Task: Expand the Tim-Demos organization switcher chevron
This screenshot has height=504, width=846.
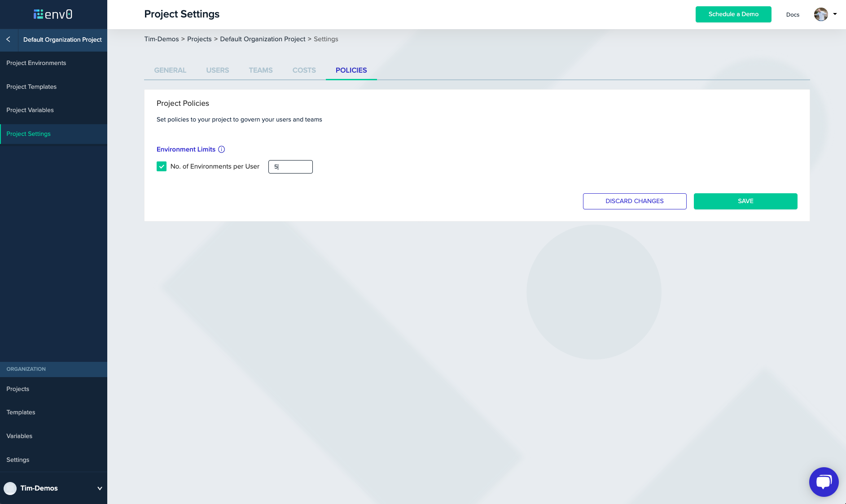Action: pos(100,488)
